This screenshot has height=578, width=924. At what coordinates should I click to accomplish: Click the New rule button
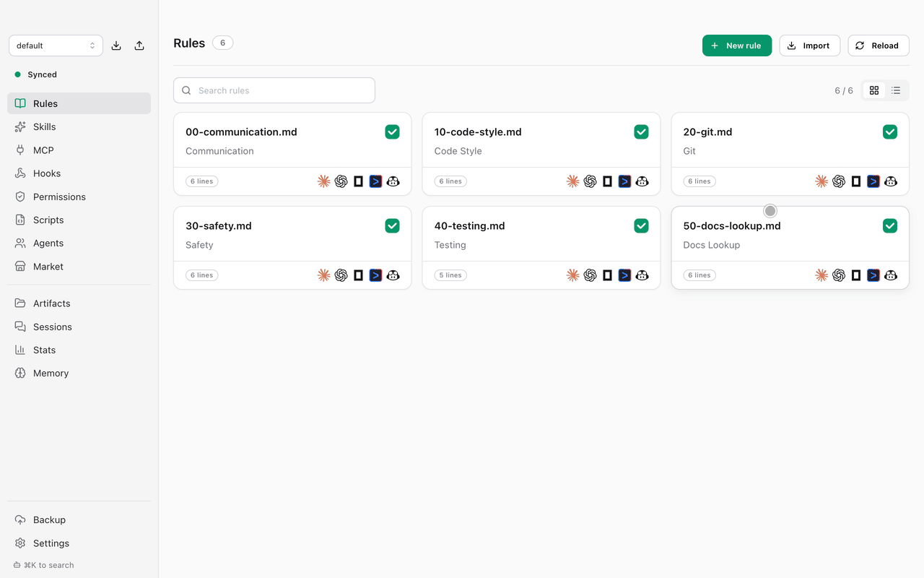(737, 46)
